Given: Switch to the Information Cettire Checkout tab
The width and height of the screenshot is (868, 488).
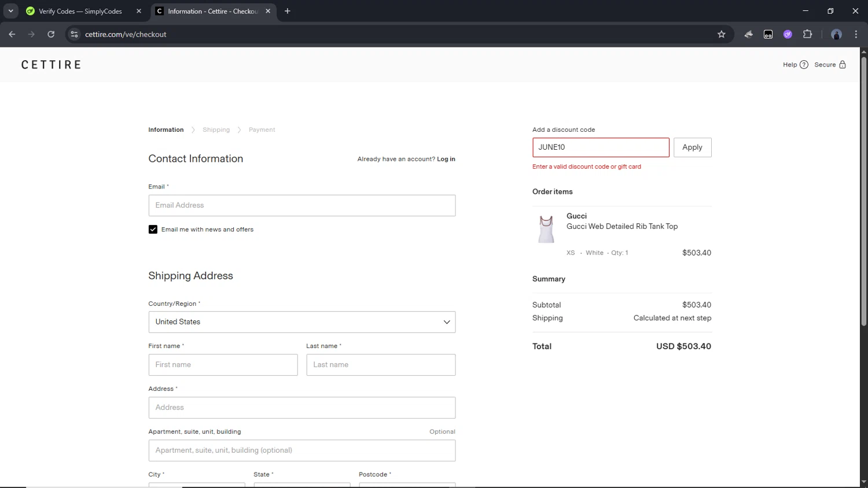Looking at the screenshot, I should (213, 11).
